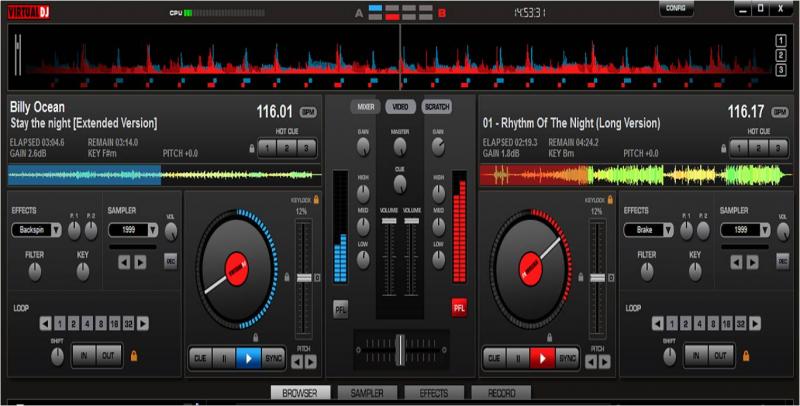Trigger left deck hot cue 1
This screenshot has height=406, width=800.
(x=267, y=148)
